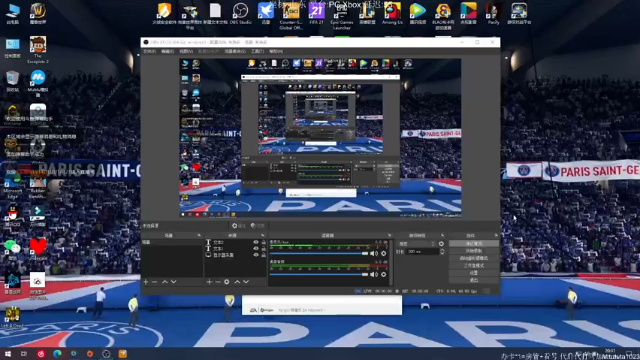
Task: Click the audio mixer vertical scrollbar
Action: tap(391, 262)
